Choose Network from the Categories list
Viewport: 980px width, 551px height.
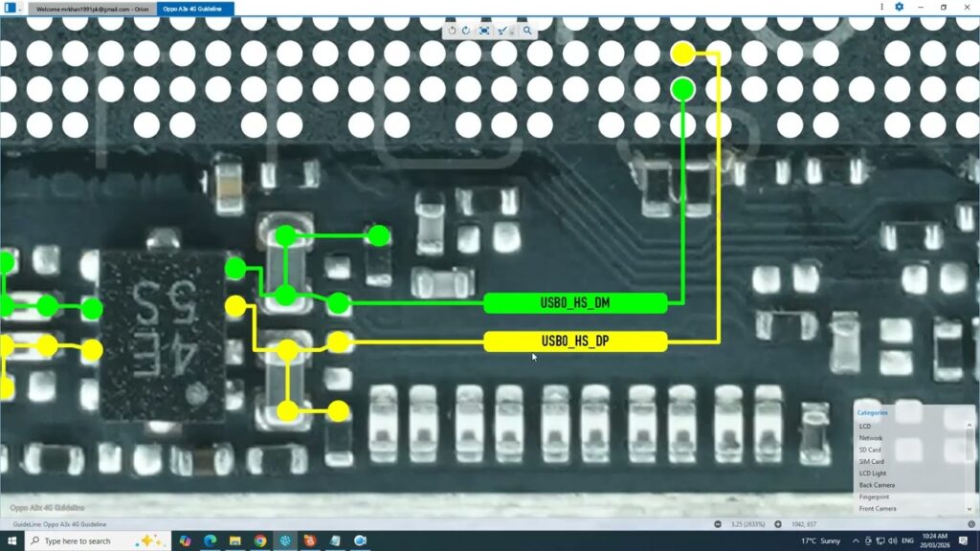click(x=871, y=438)
